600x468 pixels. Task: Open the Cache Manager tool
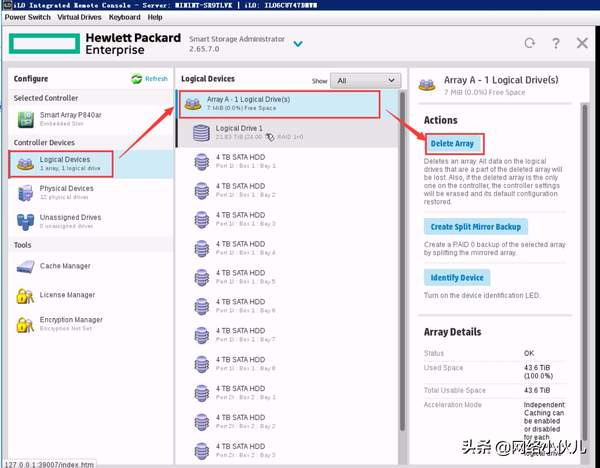click(24, 266)
